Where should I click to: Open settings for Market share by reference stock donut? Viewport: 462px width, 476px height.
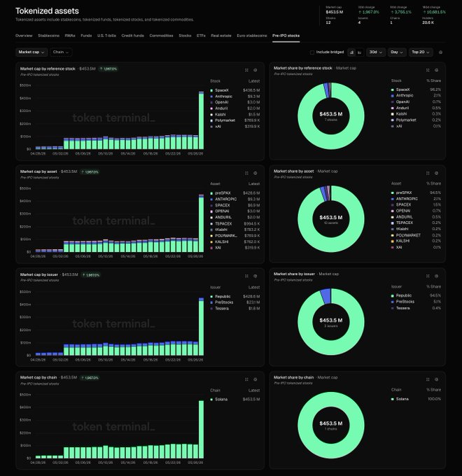click(437, 70)
